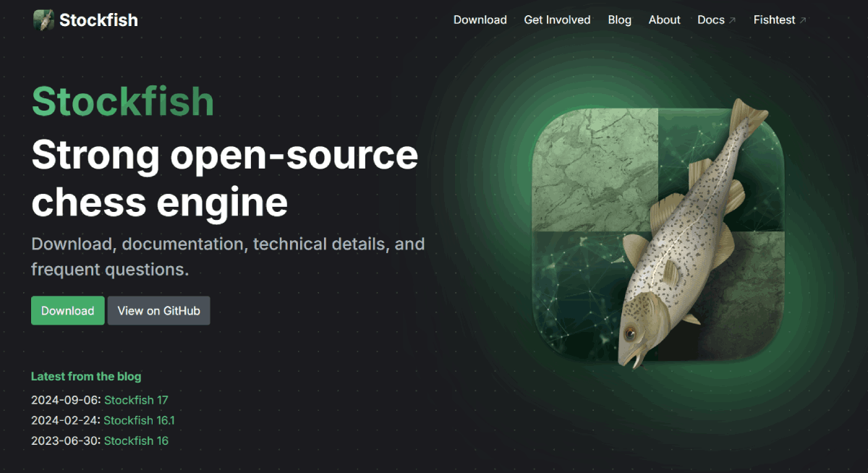Open the Fishtest navigation link
Image resolution: width=868 pixels, height=473 pixels.
tap(774, 20)
